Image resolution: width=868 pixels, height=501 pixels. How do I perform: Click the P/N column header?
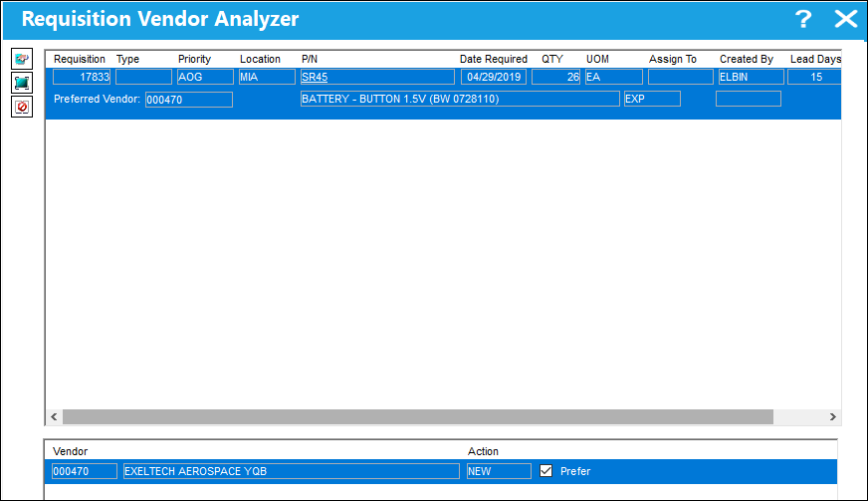[x=310, y=60]
